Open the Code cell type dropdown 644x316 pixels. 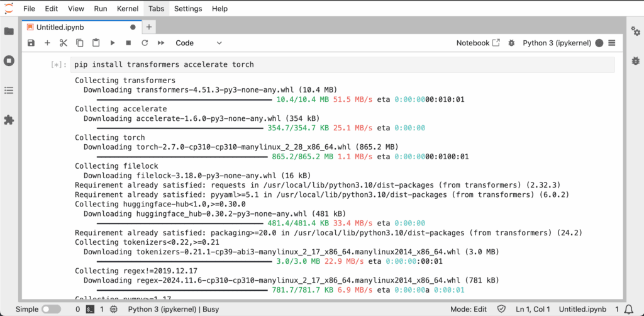pos(198,43)
